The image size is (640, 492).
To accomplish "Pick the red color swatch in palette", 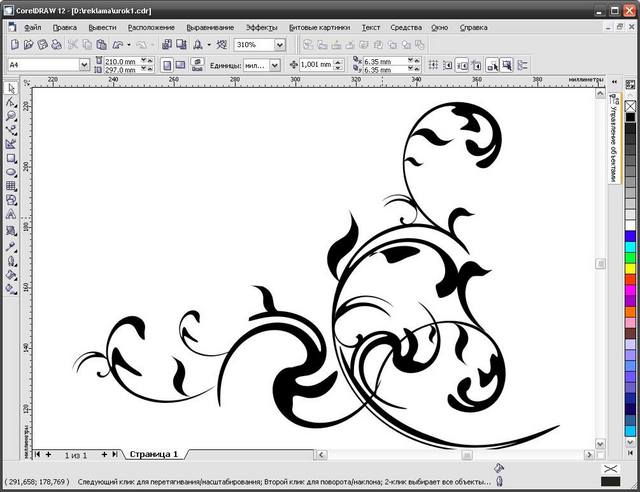I will coord(631,279).
